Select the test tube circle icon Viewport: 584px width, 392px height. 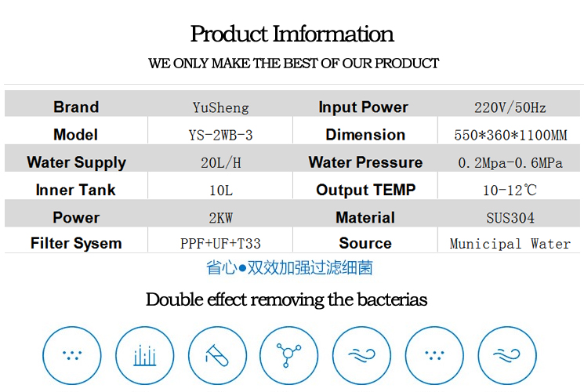216,355
